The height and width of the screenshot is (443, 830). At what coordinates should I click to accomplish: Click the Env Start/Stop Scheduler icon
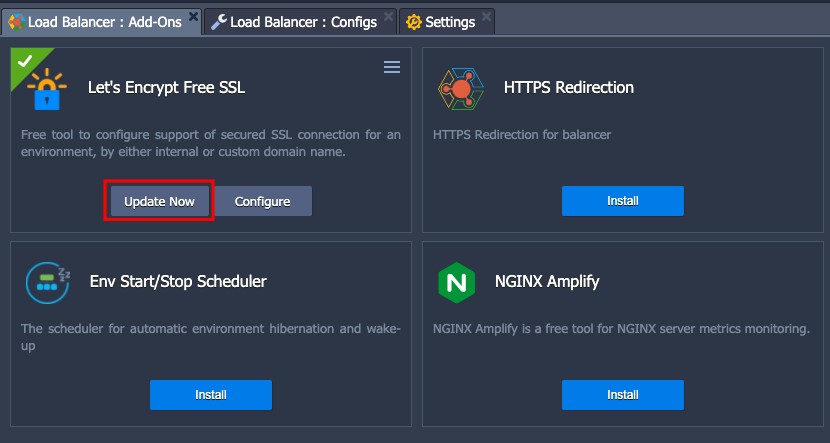tap(48, 283)
